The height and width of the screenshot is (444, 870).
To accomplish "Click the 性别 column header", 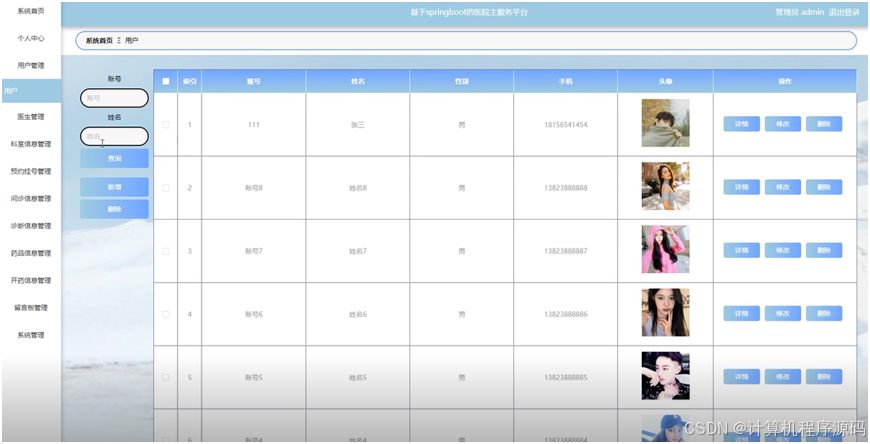I will (x=462, y=81).
